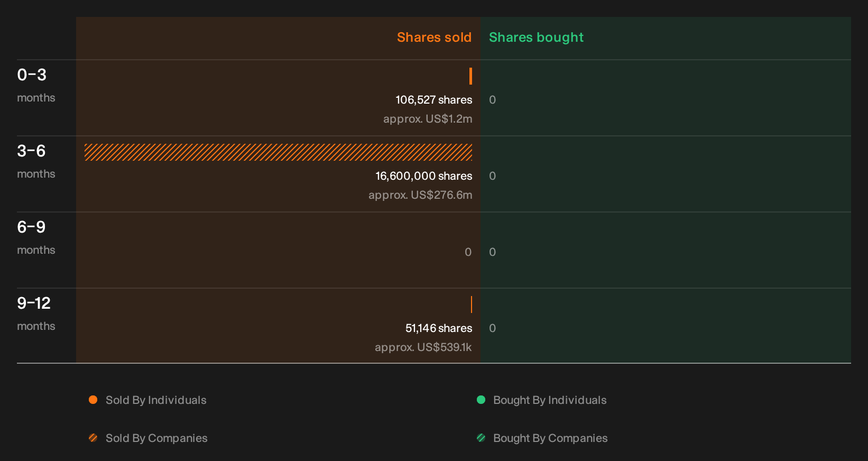Click the 0-3 months orange sold bar
Screen dimensions: 868x461
pos(470,76)
